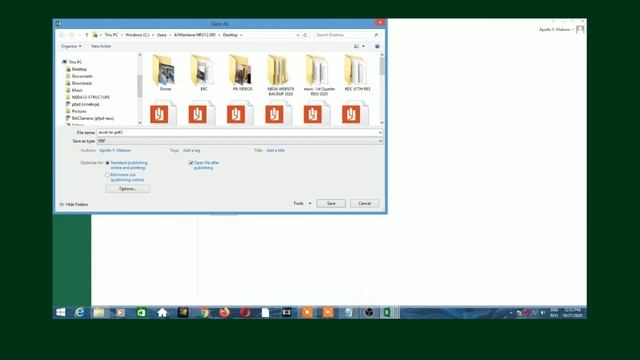Open the 1st Quarter RDU 2020 folder
The height and width of the screenshot is (360, 640).
click(x=318, y=75)
